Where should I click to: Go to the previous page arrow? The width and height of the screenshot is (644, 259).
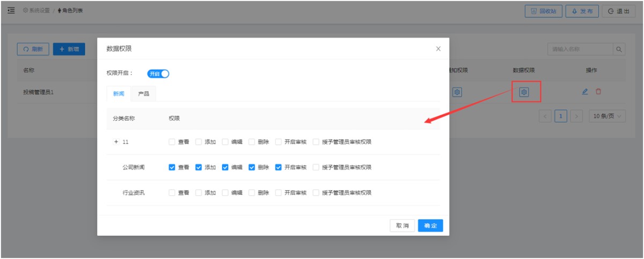(x=546, y=116)
